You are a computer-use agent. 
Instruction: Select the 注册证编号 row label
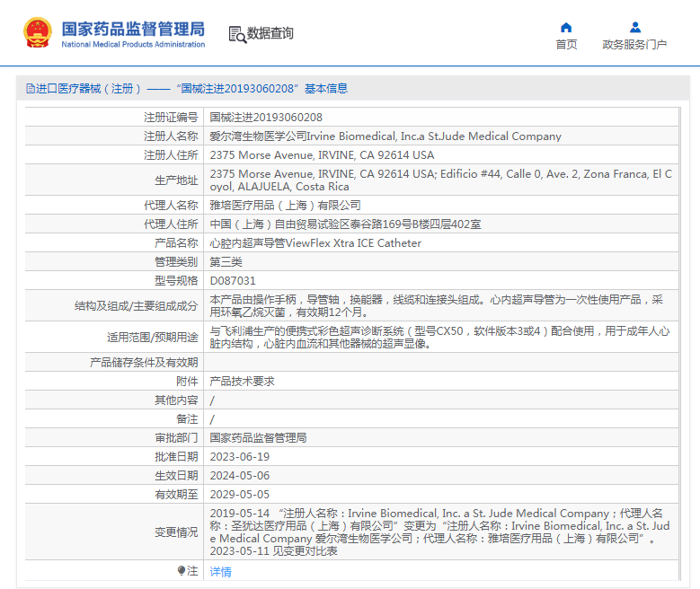[x=171, y=118]
